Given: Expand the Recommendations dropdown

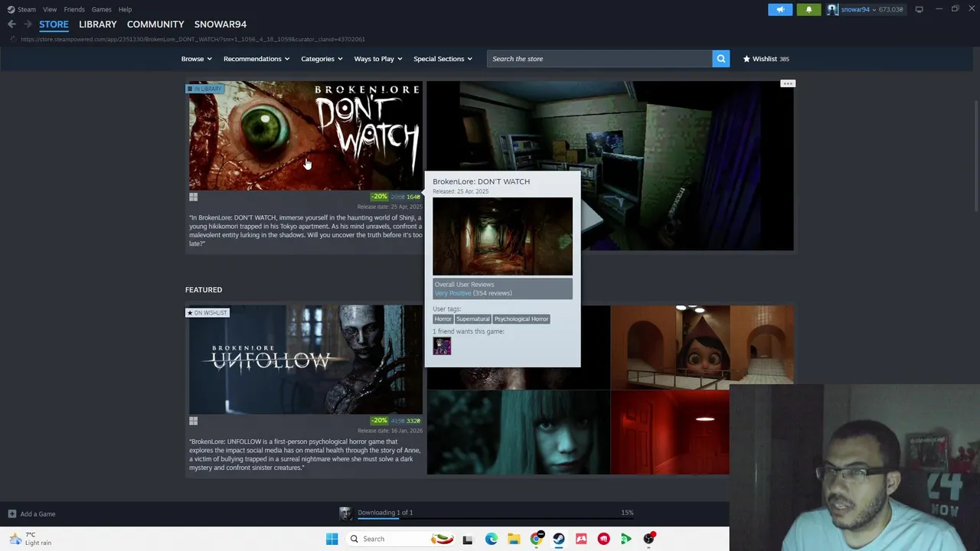Looking at the screenshot, I should 256,59.
